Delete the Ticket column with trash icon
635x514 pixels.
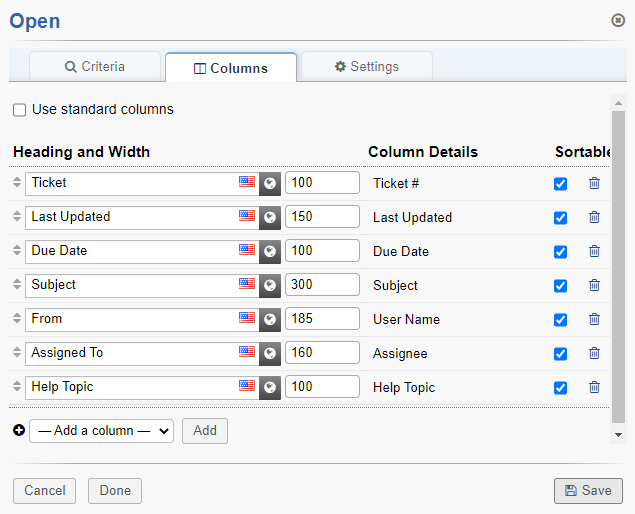pos(594,183)
